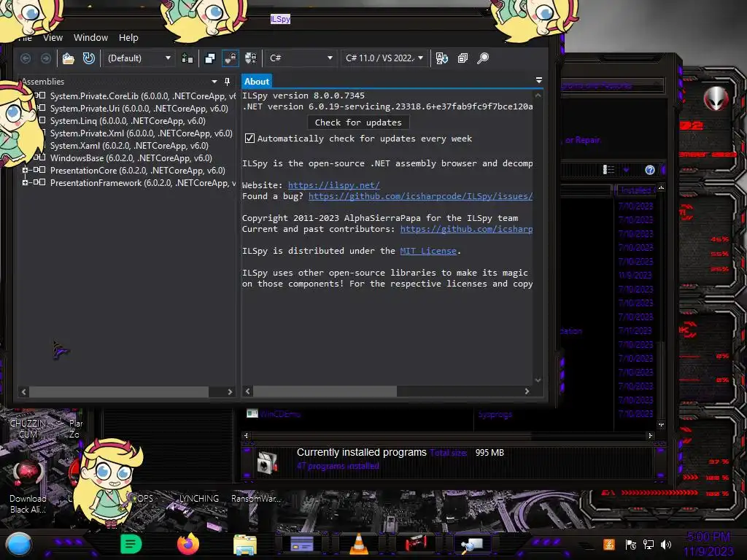Open the green chat app on taskbar
This screenshot has width=747, height=560.
coord(131,544)
